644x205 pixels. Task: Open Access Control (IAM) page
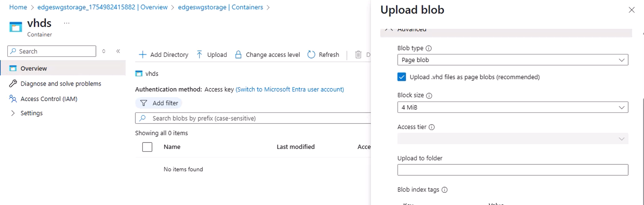click(49, 99)
